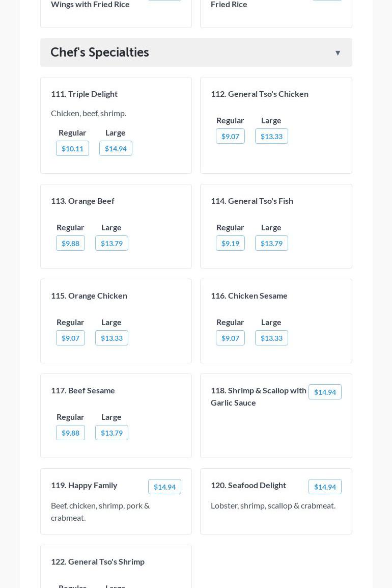Click the Seafood Delight $14.94 price
This screenshot has width=392, height=588.
coord(325,487)
